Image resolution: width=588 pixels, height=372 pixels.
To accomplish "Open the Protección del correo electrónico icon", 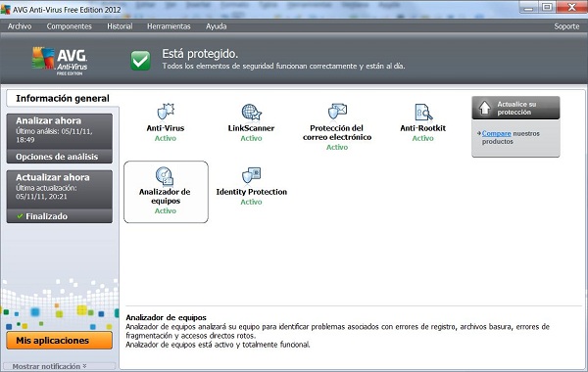I will point(337,112).
